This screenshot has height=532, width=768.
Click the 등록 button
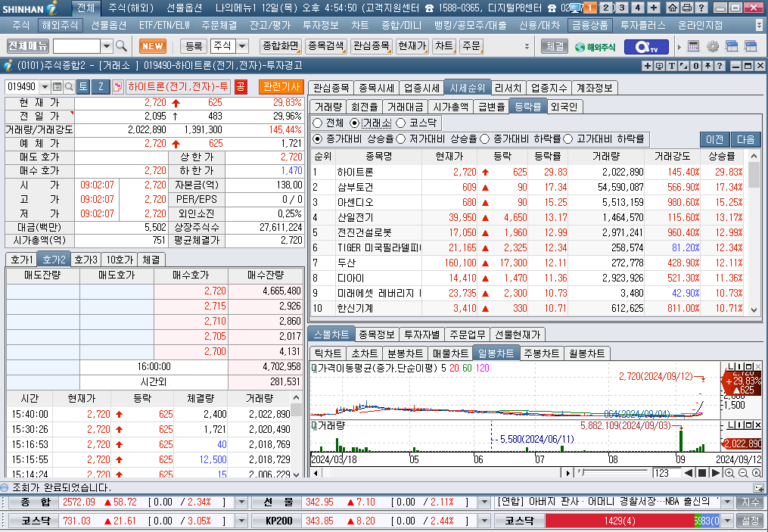click(x=194, y=46)
